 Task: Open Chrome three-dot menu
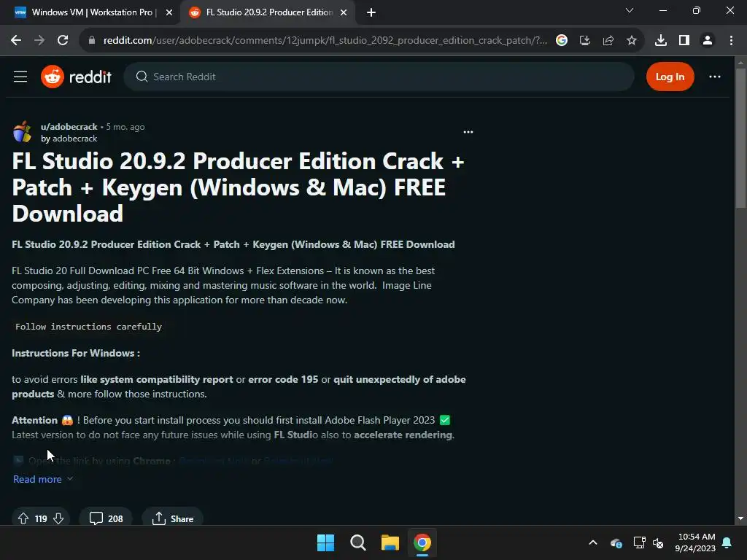click(731, 41)
